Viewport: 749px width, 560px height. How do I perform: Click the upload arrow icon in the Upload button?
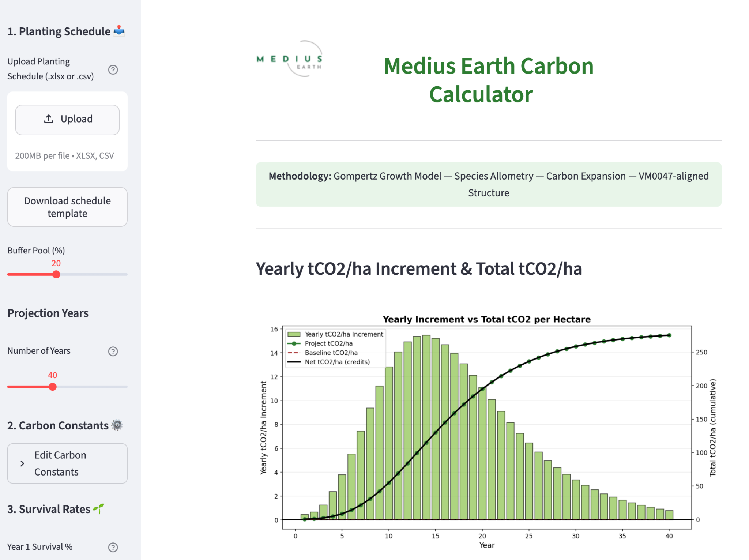(x=49, y=119)
